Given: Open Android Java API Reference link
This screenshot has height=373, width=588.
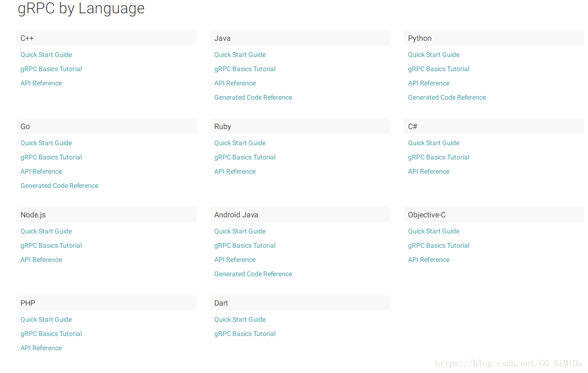Looking at the screenshot, I should 235,260.
